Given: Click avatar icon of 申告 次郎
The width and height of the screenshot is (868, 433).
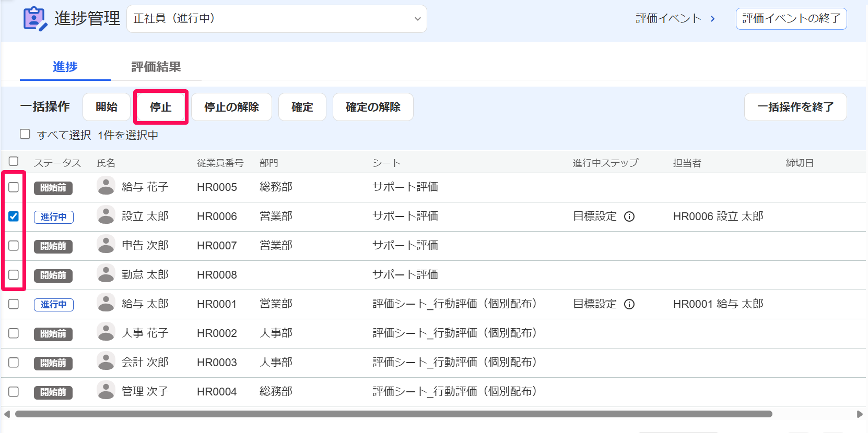Looking at the screenshot, I should tap(106, 244).
